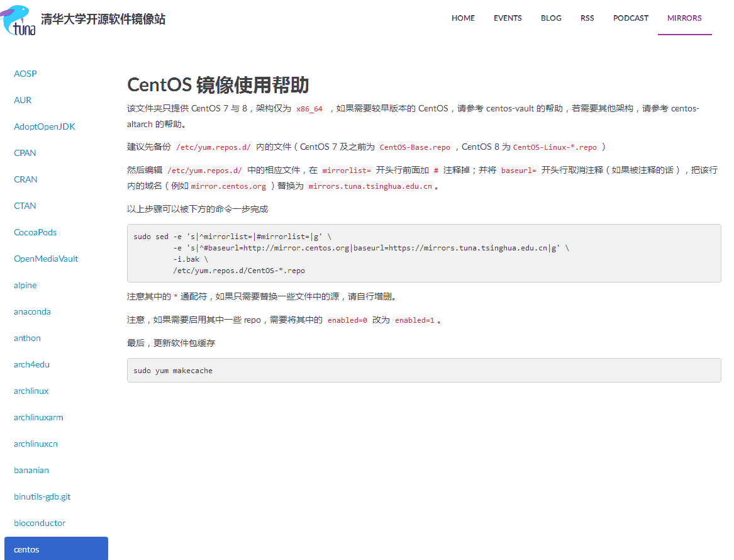Open the RSS feed link
This screenshot has height=560, width=734.
(587, 18)
